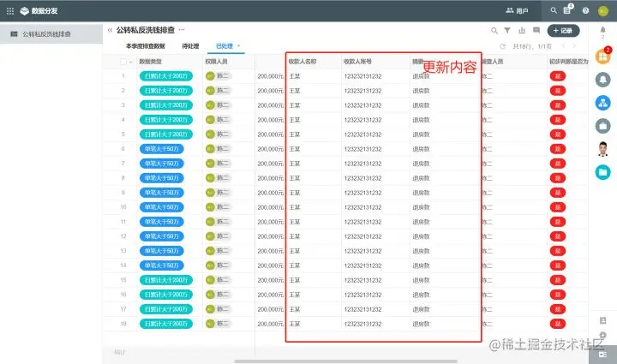Click the 共18行, 1/1页 pagination text

532,46
